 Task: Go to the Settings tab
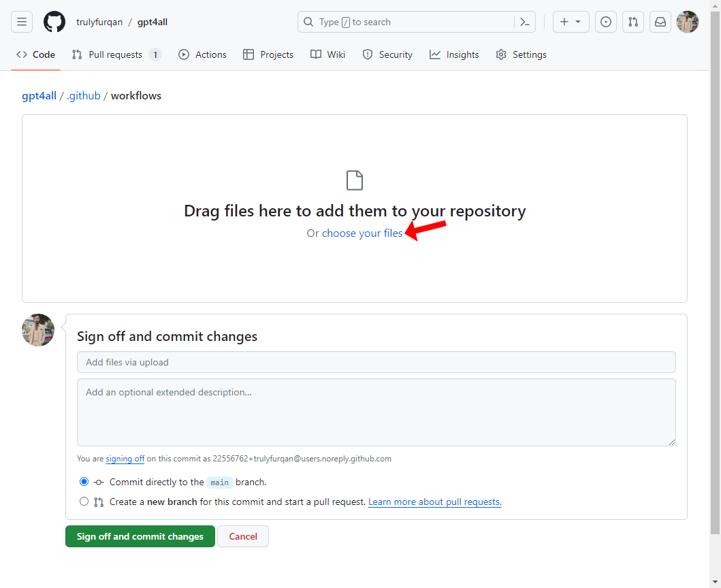(x=521, y=54)
